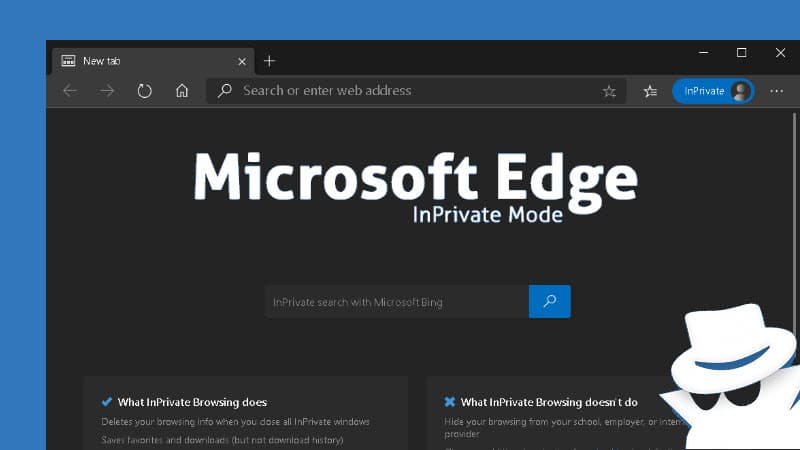Add this page to favorites star
The image size is (800, 450).
[609, 91]
